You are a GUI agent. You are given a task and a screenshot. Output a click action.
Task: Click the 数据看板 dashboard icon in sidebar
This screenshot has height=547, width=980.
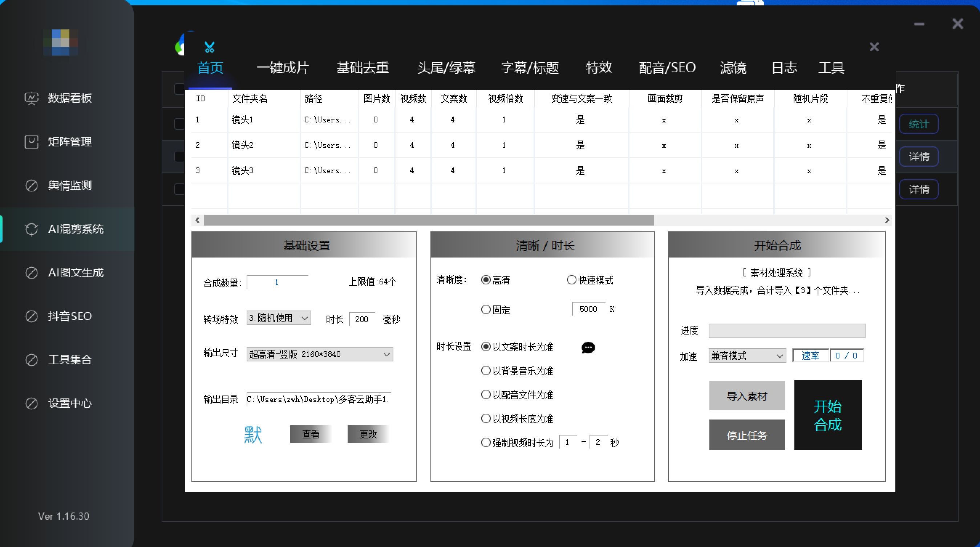pyautogui.click(x=32, y=98)
